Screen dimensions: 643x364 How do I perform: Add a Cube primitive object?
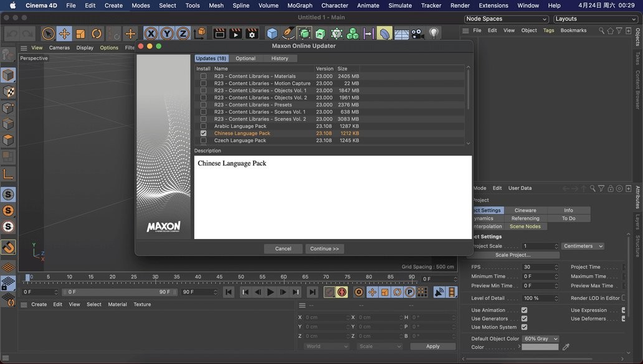(x=272, y=34)
